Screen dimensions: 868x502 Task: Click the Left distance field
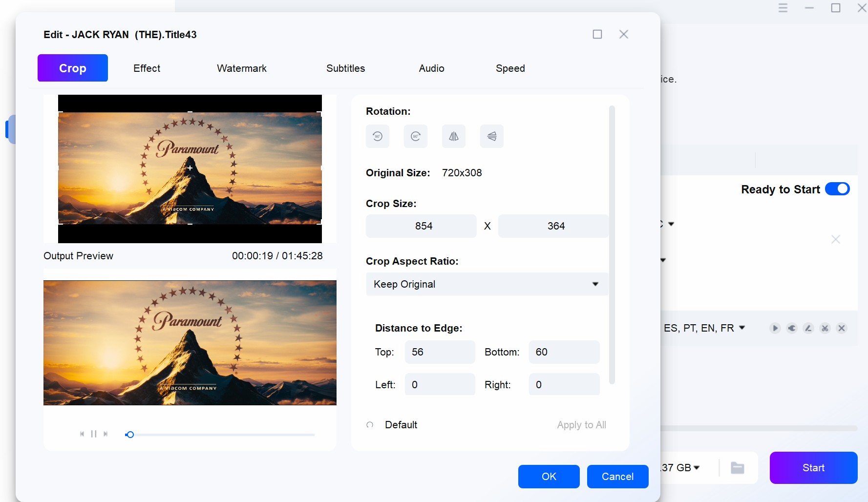[440, 384]
